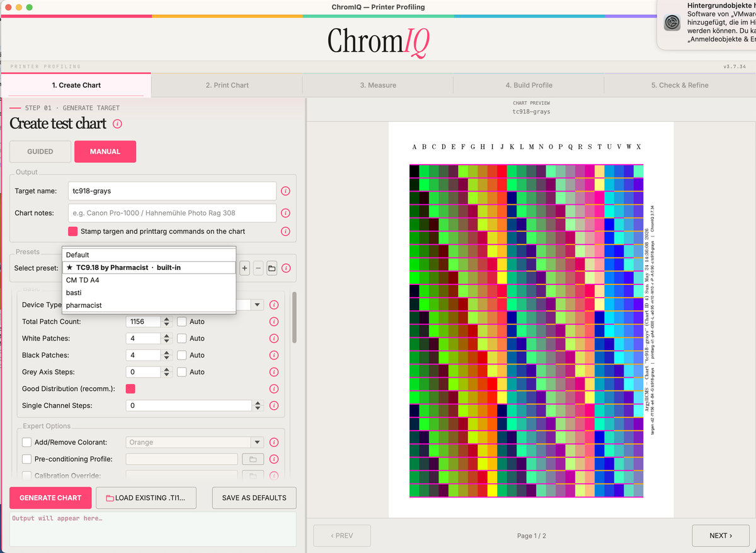This screenshot has width=756, height=553.
Task: Check Calibration Override checkbox
Action: pos(27,475)
